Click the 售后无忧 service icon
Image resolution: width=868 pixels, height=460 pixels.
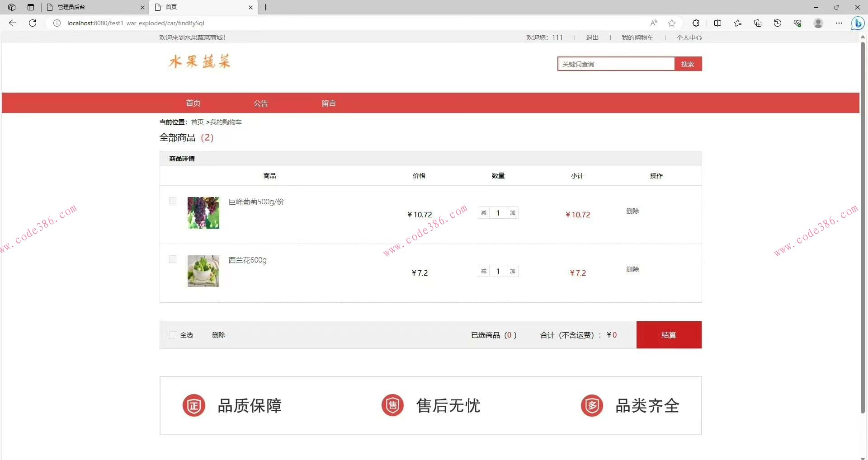click(x=392, y=405)
